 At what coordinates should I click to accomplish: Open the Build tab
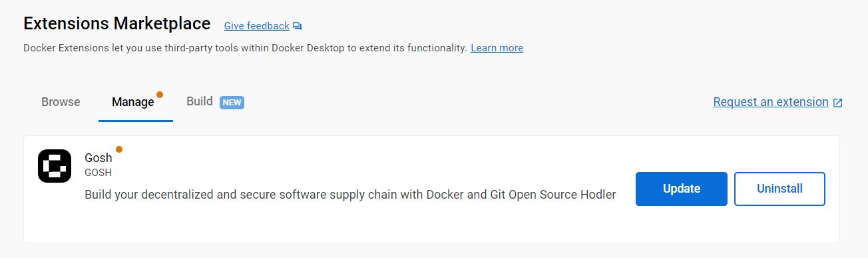coord(200,101)
